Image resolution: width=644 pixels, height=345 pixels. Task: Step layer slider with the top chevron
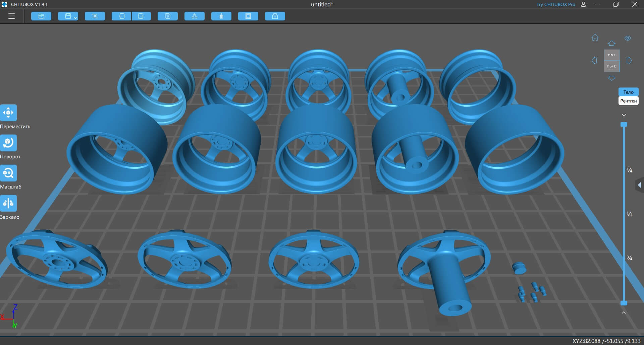[624, 115]
